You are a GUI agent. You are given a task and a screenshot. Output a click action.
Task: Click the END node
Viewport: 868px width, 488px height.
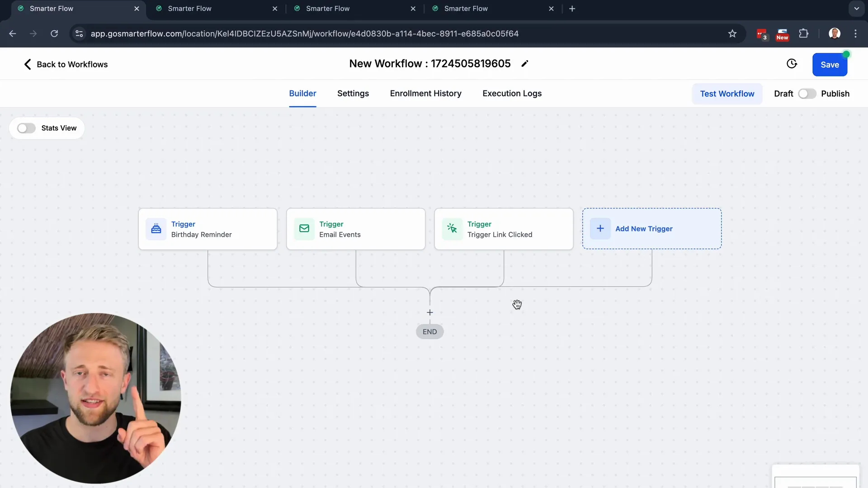(430, 332)
